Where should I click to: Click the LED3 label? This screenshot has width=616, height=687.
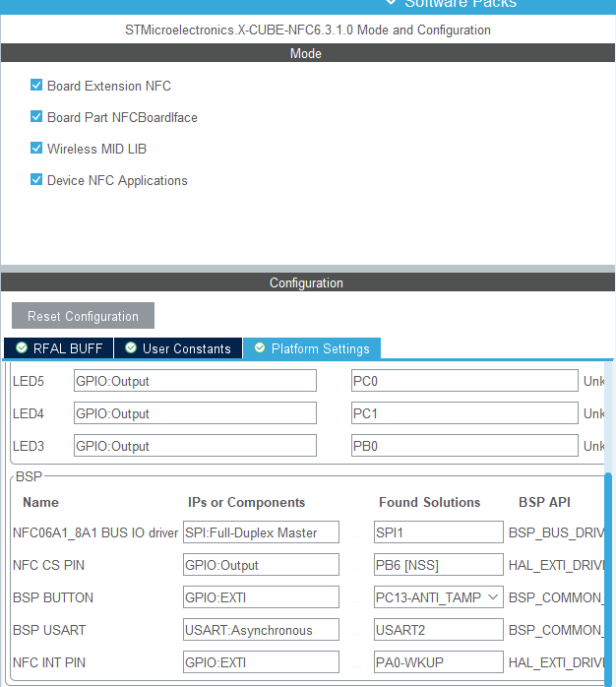(29, 446)
